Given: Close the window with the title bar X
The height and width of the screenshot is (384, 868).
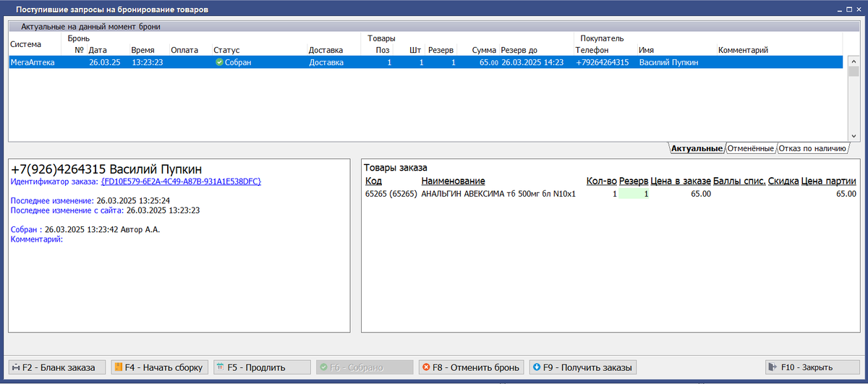Looking at the screenshot, I should coord(858,9).
